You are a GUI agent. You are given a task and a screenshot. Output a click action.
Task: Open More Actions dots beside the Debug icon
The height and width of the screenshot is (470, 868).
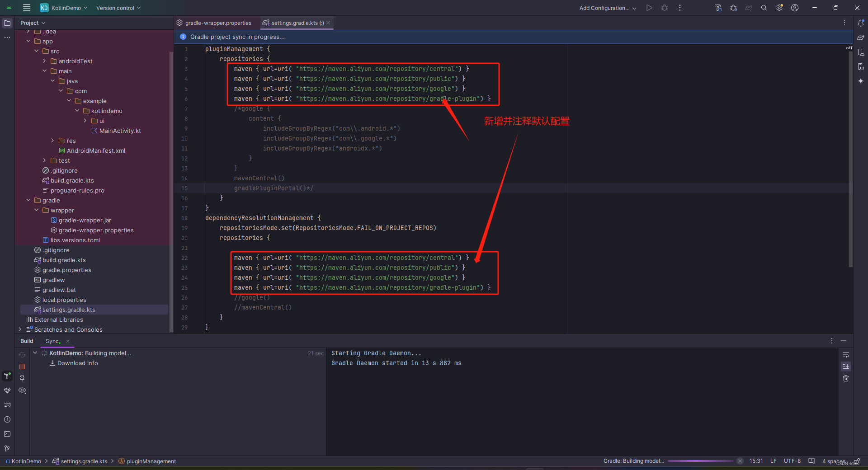[x=680, y=8]
